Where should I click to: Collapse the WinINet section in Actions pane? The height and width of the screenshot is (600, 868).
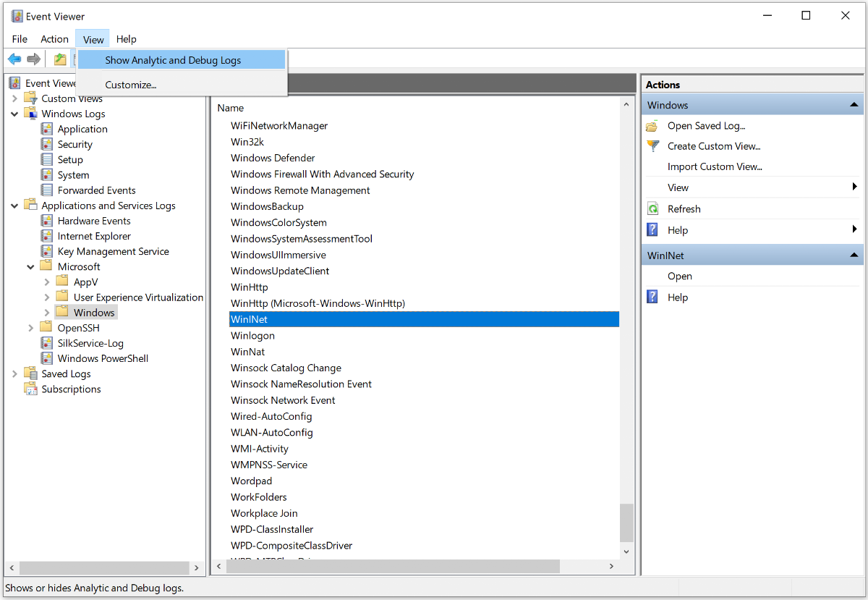click(x=854, y=255)
